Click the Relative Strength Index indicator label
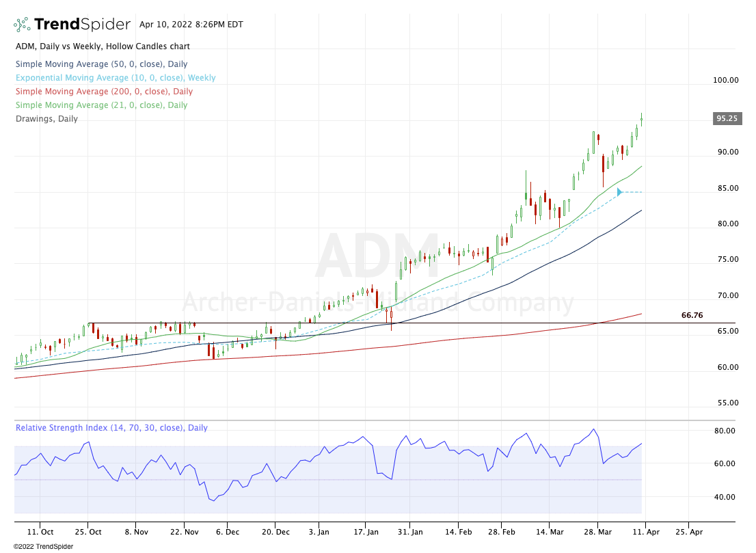The image size is (756, 553). pyautogui.click(x=111, y=428)
